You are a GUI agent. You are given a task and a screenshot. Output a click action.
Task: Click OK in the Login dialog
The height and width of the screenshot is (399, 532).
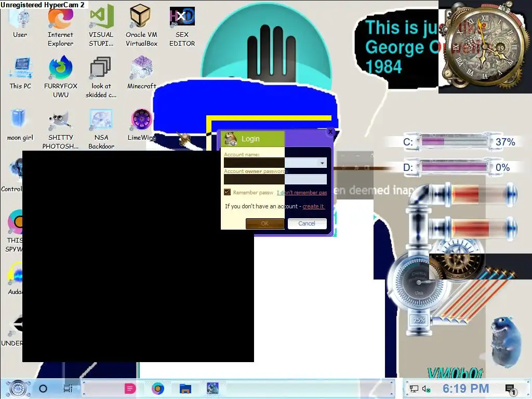click(265, 223)
